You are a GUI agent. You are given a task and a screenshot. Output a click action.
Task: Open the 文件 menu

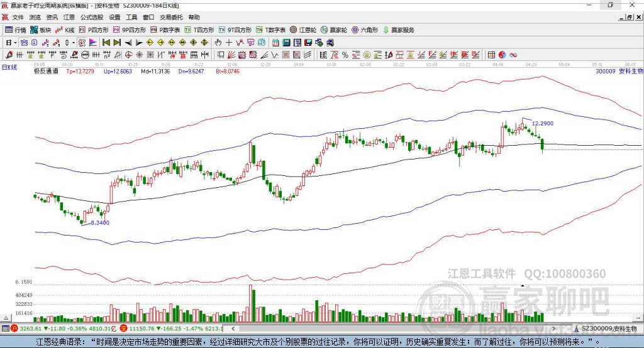click(18, 17)
